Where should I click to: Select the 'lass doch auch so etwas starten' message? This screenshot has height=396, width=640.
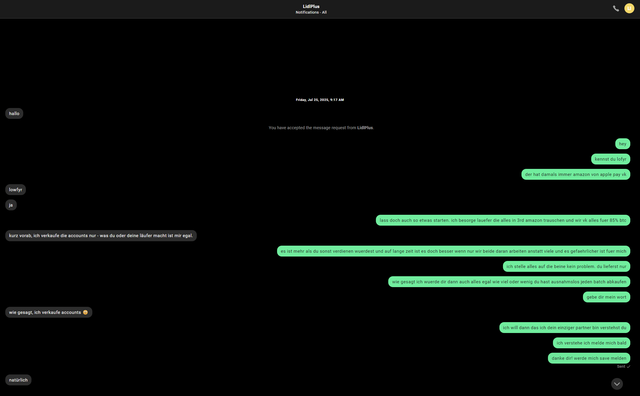[503, 220]
